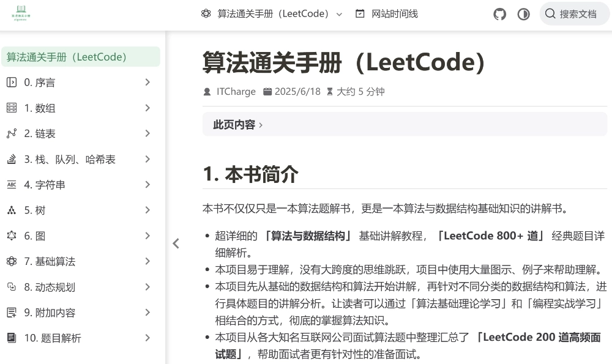Click the GitHub icon in the header
Image resolution: width=612 pixels, height=364 pixels.
click(499, 13)
